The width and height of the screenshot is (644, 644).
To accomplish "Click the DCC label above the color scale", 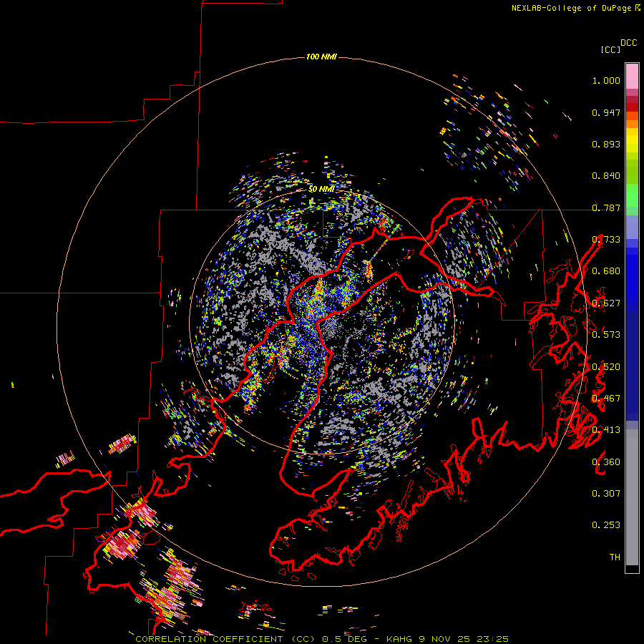I will (x=628, y=43).
